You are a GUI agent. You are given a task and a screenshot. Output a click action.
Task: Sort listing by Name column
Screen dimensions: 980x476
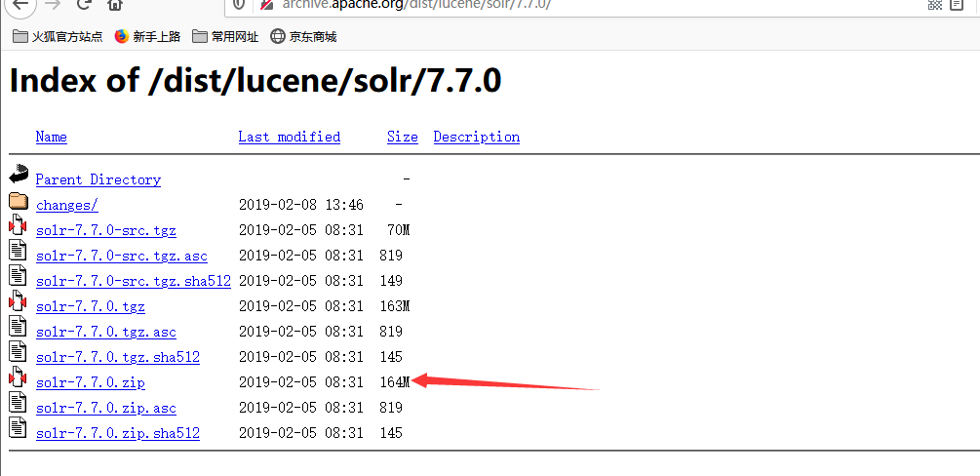pos(52,137)
